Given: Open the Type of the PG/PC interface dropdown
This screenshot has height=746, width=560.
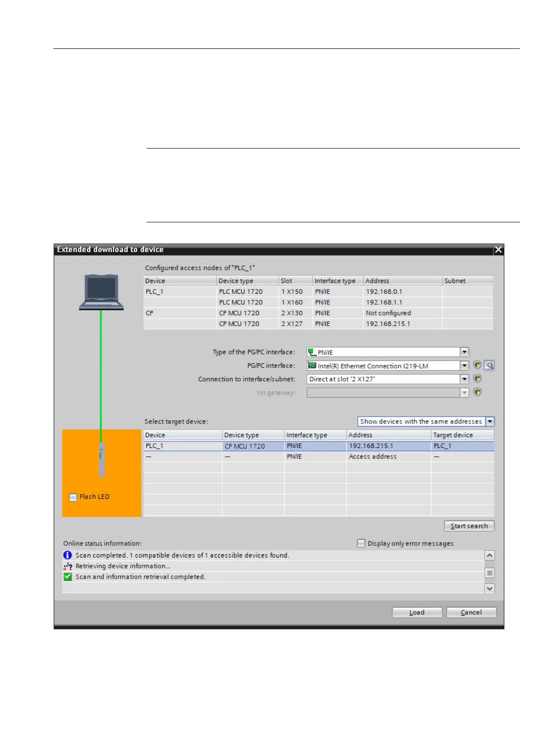Looking at the screenshot, I should coord(465,352).
